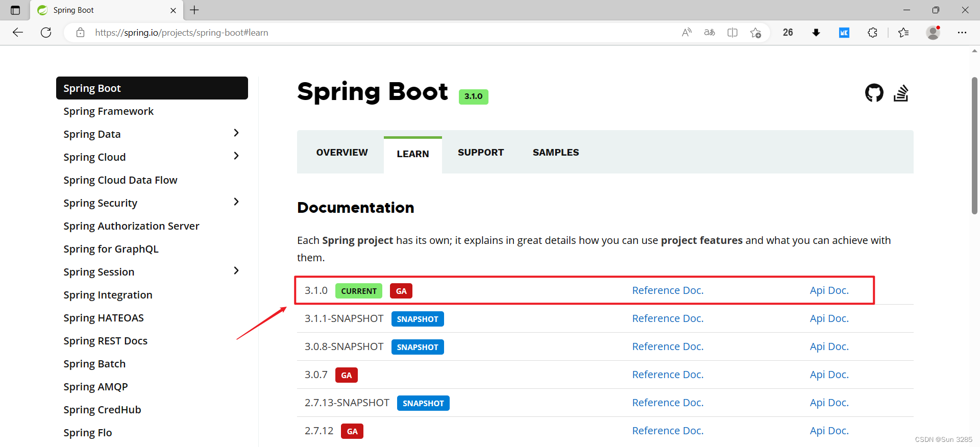
Task: Go back with the browser back arrow
Action: coord(18,33)
